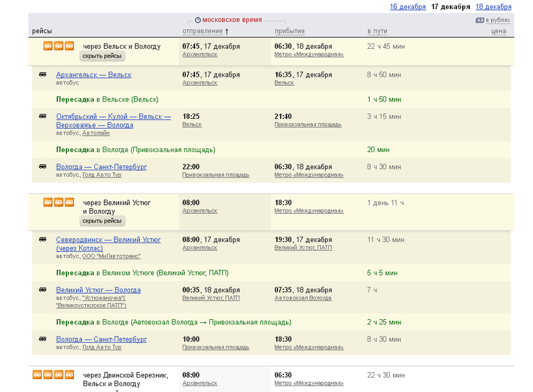533x392 pixels.
Task: Collapse segments of the Великий Устюг route
Action: click(102, 221)
